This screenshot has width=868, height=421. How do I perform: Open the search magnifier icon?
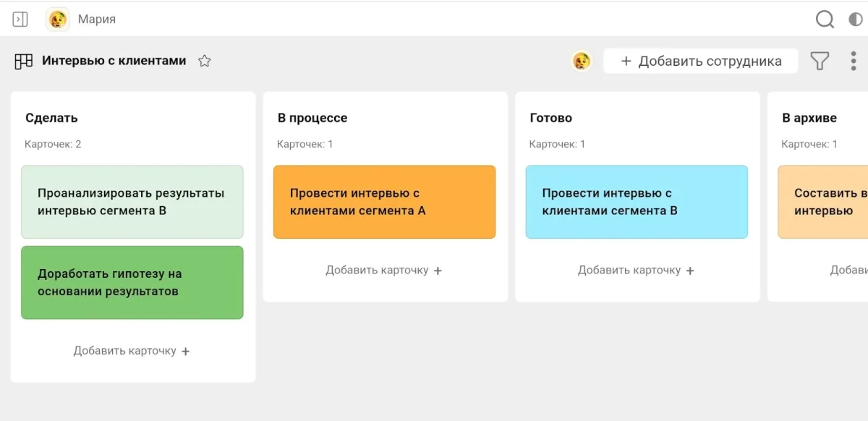(825, 20)
